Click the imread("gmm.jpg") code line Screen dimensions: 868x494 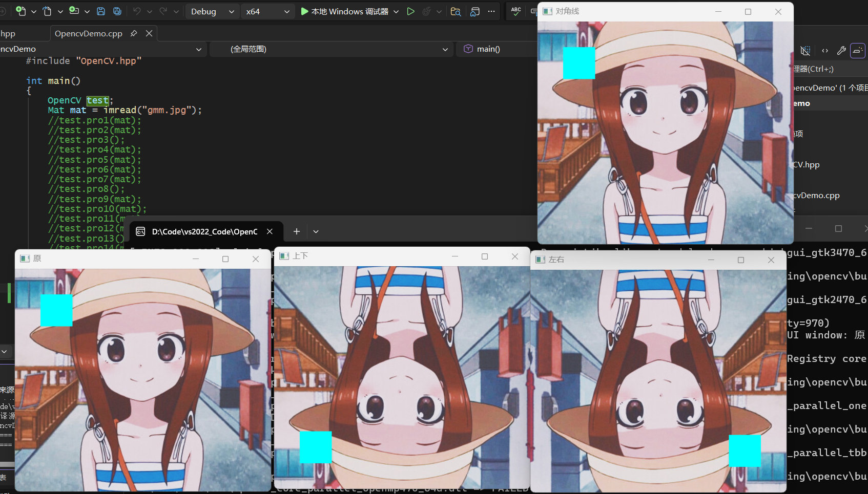(125, 110)
